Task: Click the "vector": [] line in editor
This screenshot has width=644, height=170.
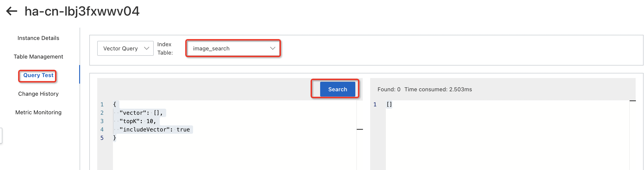Action: pyautogui.click(x=141, y=113)
